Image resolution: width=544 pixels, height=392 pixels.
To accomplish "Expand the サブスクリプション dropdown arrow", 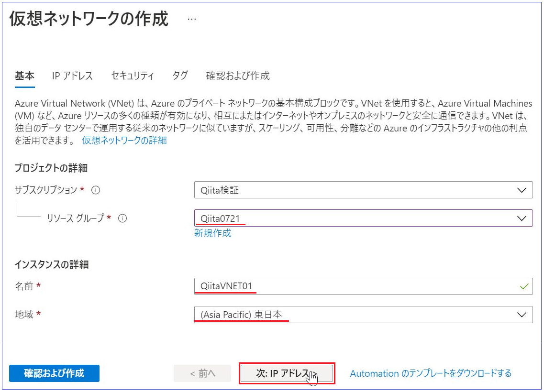I will click(x=522, y=190).
